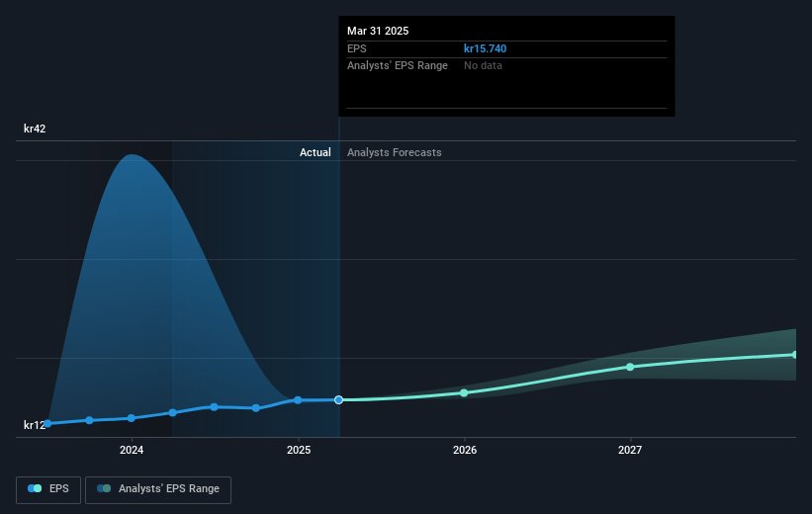This screenshot has height=514, width=812.
Task: Click the Analysts' EPS Range tooltip row label
Action: [x=398, y=66]
